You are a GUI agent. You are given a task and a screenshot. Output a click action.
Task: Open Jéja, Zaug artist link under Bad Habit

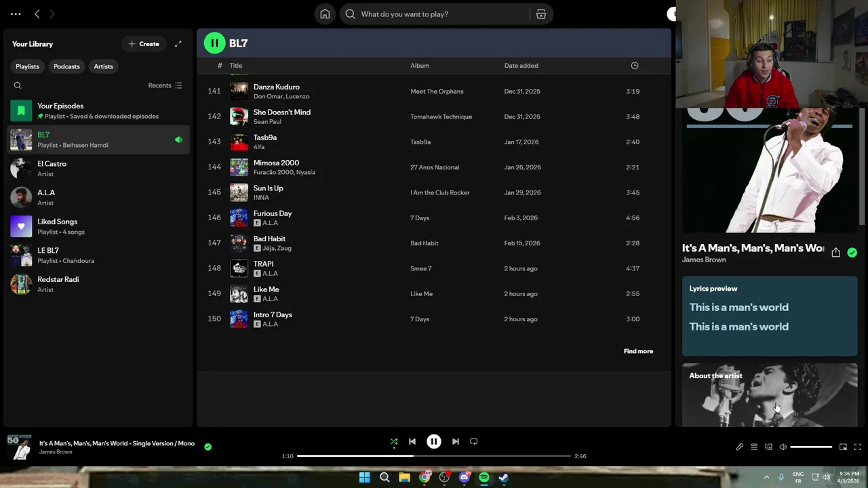(277, 248)
